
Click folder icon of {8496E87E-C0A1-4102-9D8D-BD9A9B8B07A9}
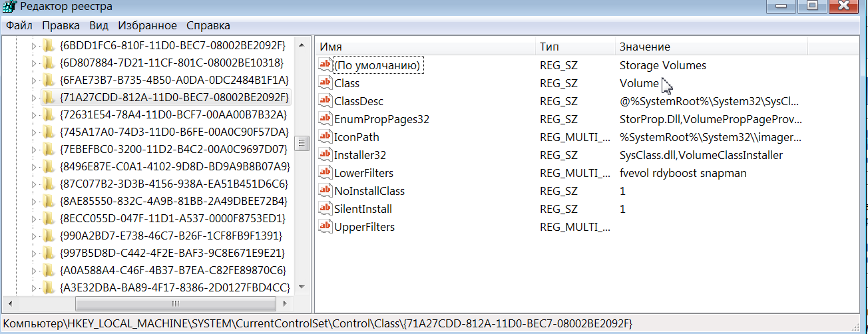[49, 166]
